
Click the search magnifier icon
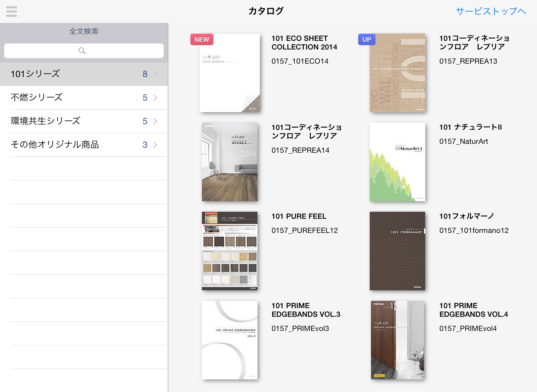(82, 51)
